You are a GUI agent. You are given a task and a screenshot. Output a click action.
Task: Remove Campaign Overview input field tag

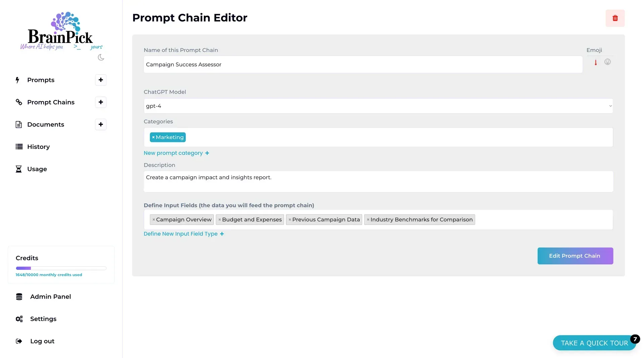[x=154, y=220]
